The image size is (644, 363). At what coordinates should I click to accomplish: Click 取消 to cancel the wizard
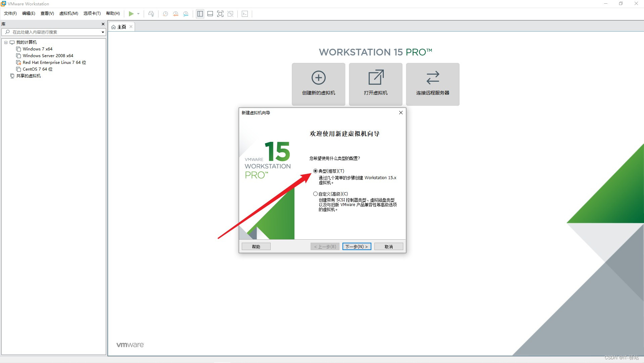388,247
